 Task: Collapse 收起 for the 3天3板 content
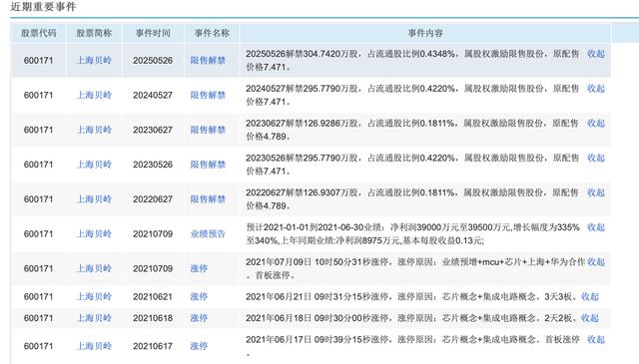[590, 297]
